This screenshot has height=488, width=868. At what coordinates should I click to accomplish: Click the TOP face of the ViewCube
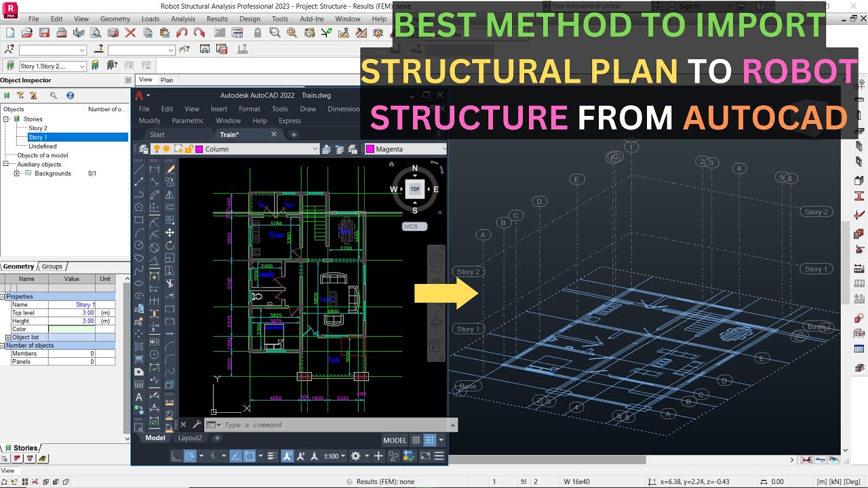pyautogui.click(x=414, y=189)
